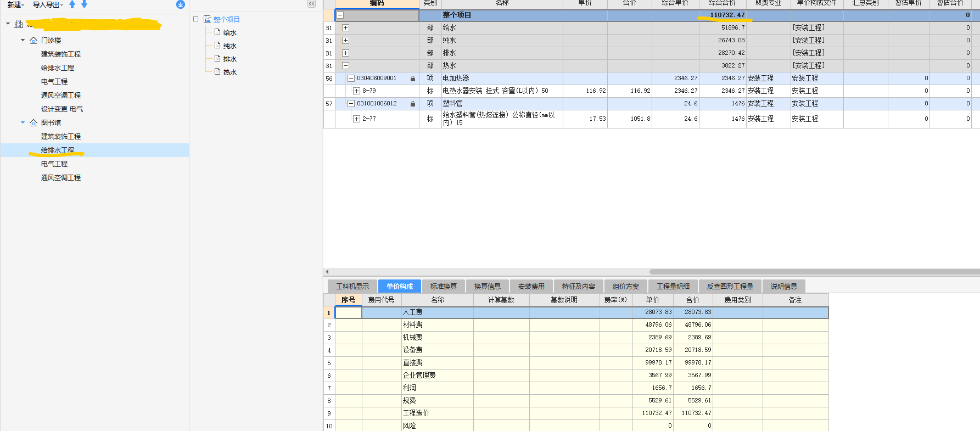The width and height of the screenshot is (980, 431).
Task: Expand the 8-79 quota row
Action: click(x=356, y=91)
